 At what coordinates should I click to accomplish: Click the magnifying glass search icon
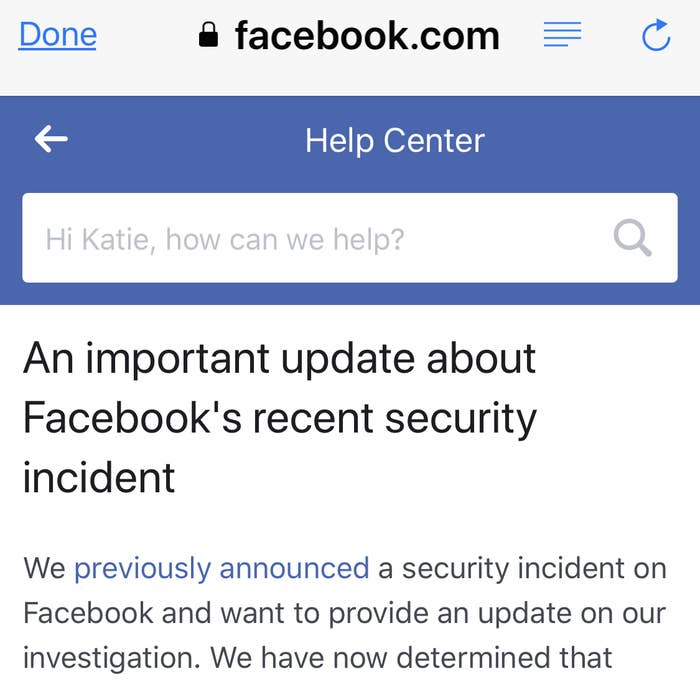633,238
